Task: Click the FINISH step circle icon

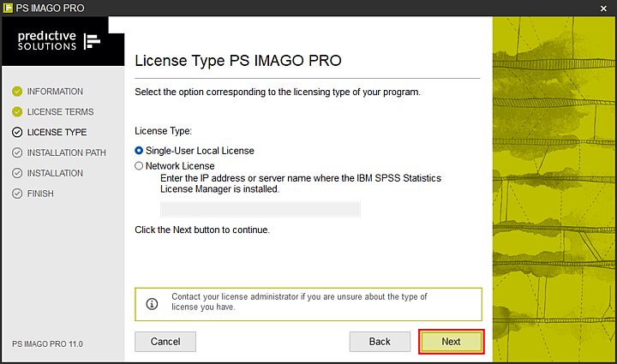Action: point(17,194)
